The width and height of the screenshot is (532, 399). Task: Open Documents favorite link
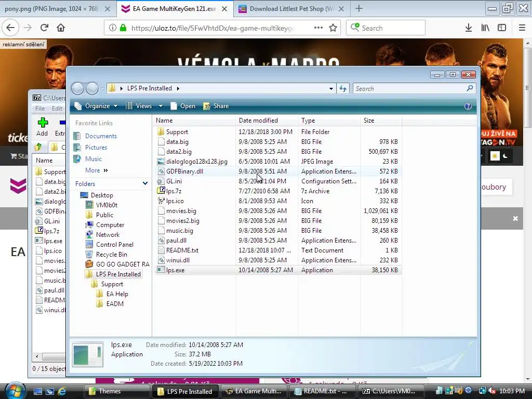pos(101,136)
